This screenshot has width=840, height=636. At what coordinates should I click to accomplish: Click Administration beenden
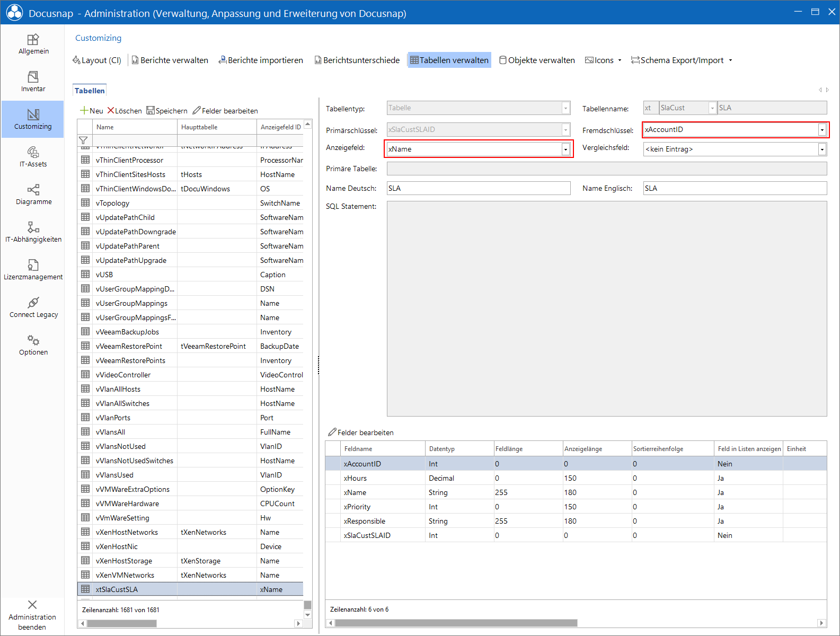32,616
